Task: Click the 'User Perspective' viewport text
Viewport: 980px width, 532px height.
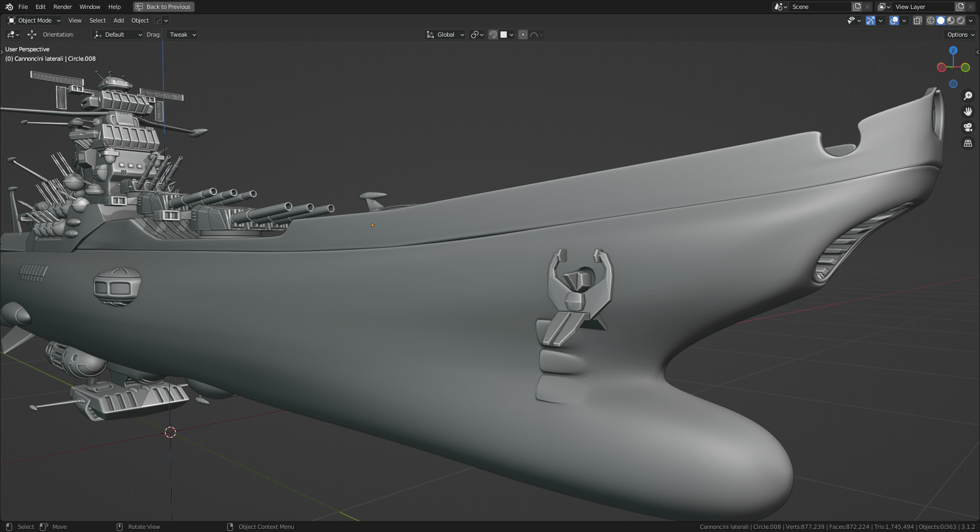Action: [x=27, y=49]
